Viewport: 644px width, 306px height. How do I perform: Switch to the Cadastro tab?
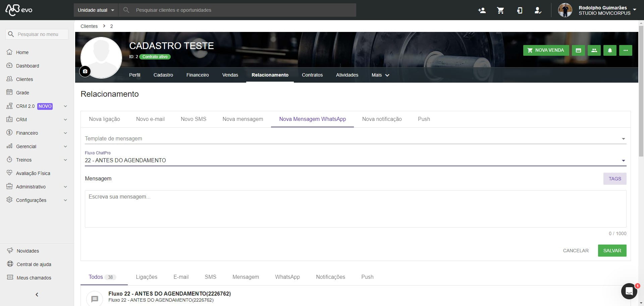tap(163, 75)
